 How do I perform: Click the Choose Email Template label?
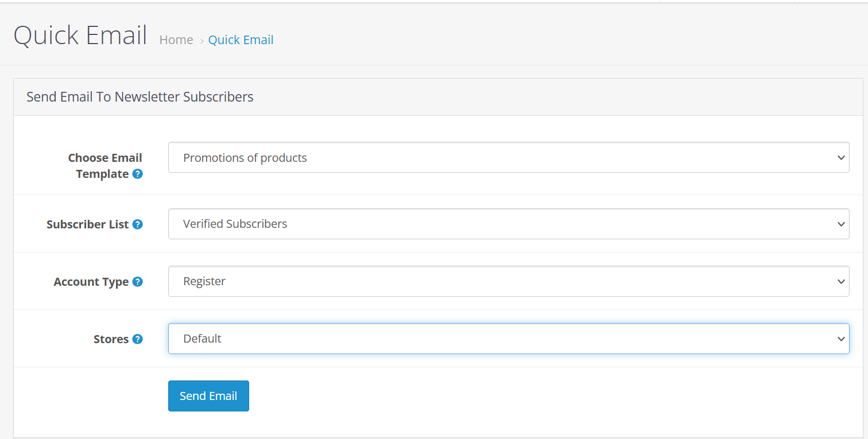tap(104, 165)
